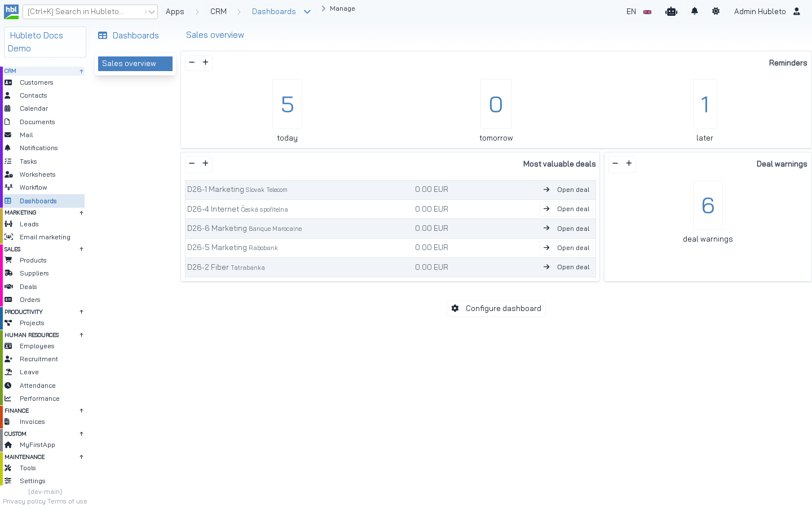The image size is (812, 508).
Task: Open the Deals handshake icon in sidebar
Action: coord(8,287)
